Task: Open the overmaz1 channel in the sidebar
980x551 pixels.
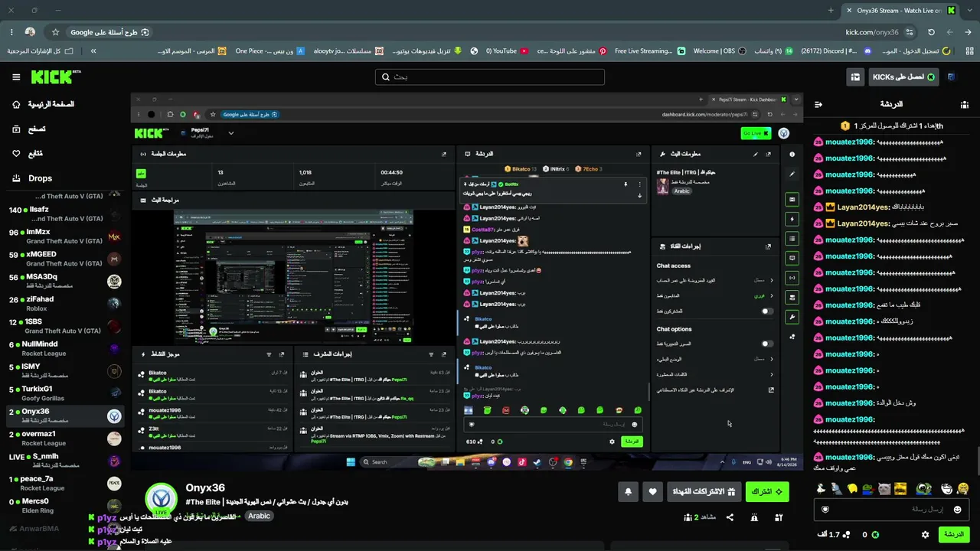Action: [64, 438]
